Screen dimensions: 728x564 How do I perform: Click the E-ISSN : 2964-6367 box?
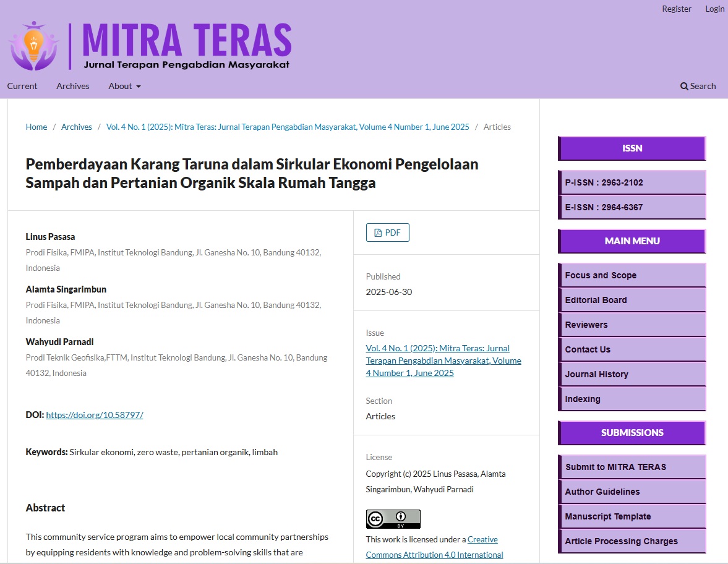(632, 207)
